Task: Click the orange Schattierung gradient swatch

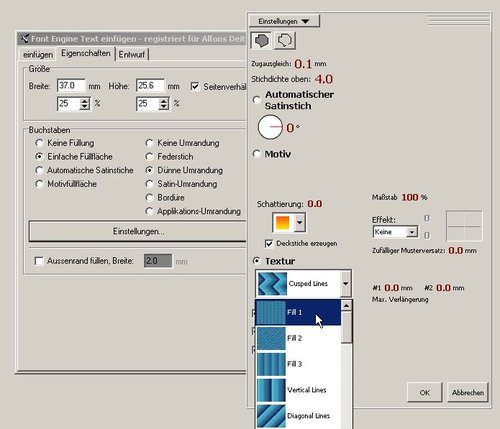Action: coord(283,222)
